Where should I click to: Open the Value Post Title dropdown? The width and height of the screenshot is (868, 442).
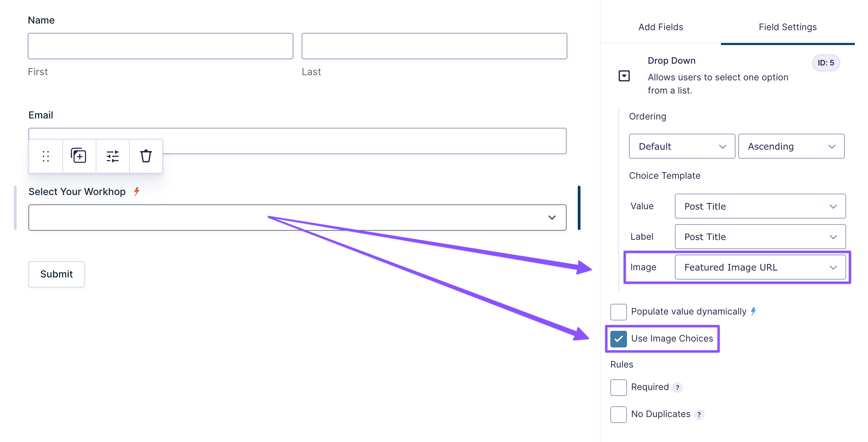click(760, 206)
